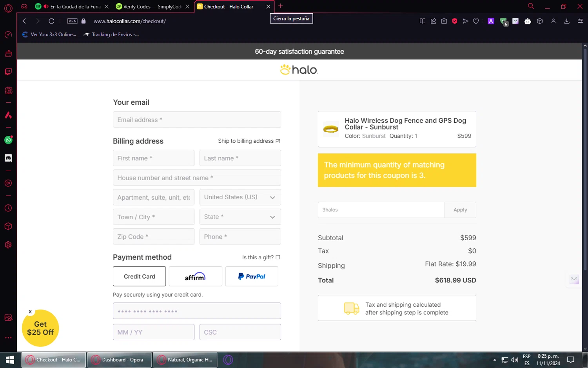Switch to Natural, Organic taskbar window
Image resolution: width=588 pixels, height=368 pixels.
[185, 360]
